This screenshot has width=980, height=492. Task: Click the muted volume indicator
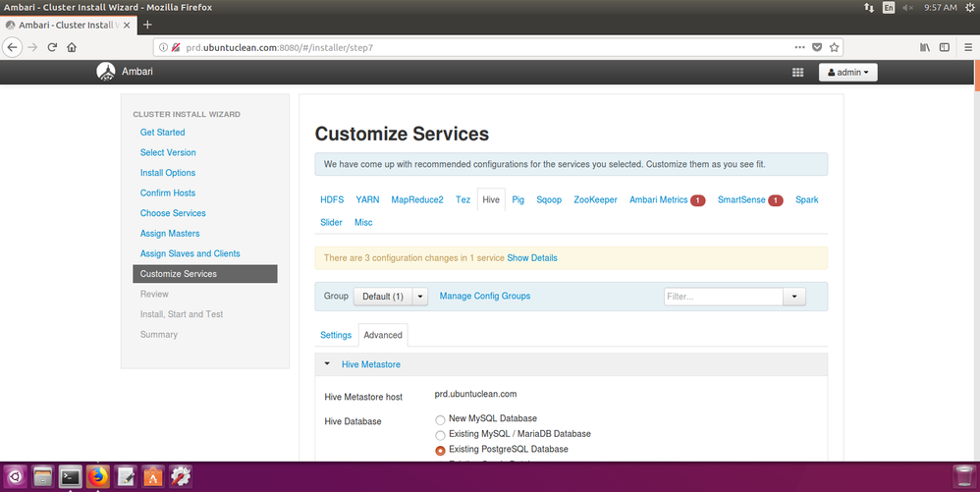point(908,8)
